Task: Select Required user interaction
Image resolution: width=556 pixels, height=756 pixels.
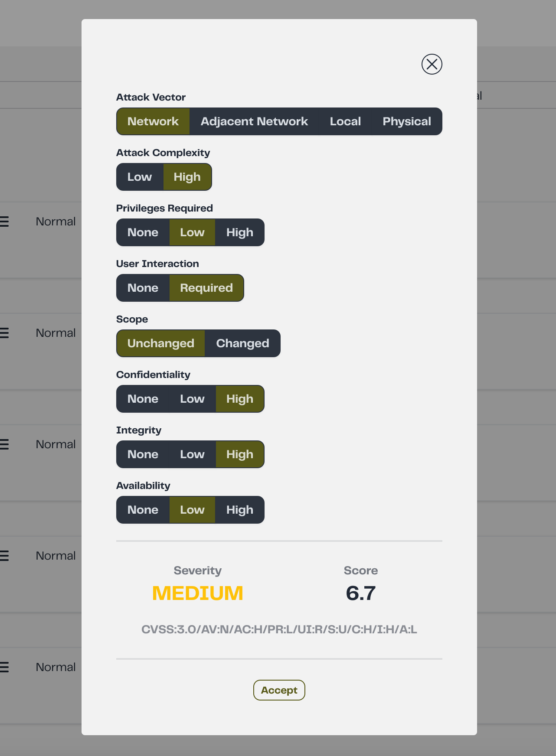Action: pos(206,288)
